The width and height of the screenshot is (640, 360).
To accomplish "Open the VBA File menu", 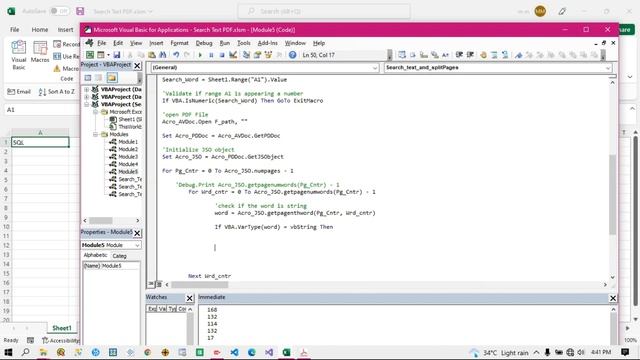I will tap(101, 43).
